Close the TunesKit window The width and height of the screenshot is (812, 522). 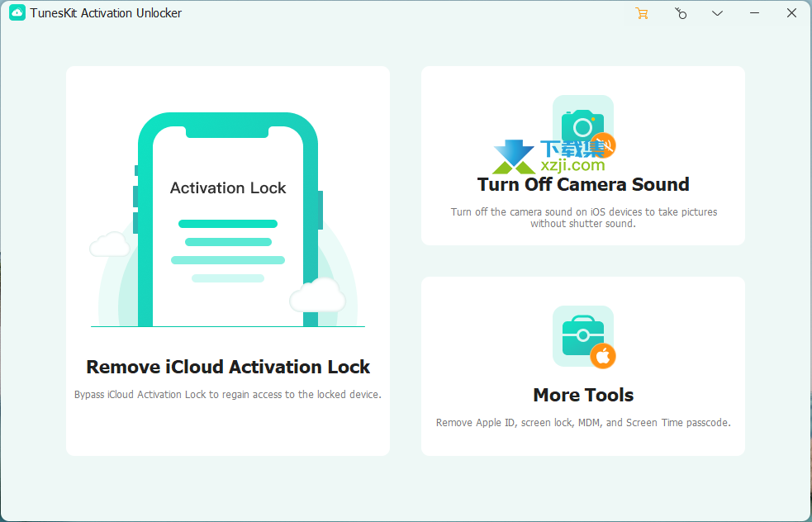791,13
